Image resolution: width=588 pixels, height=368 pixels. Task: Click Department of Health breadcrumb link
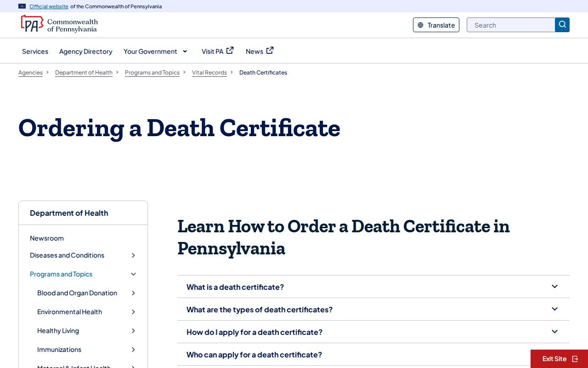tap(84, 73)
